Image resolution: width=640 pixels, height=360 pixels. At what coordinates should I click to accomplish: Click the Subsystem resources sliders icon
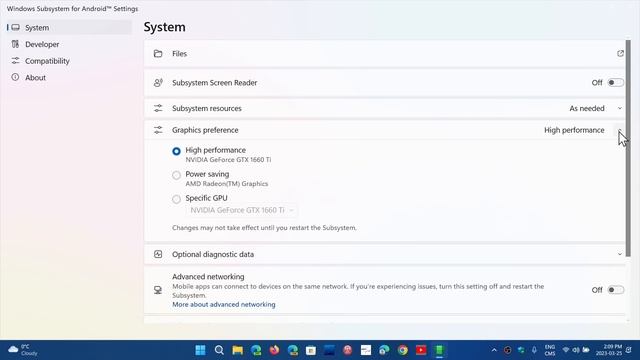[x=158, y=108]
